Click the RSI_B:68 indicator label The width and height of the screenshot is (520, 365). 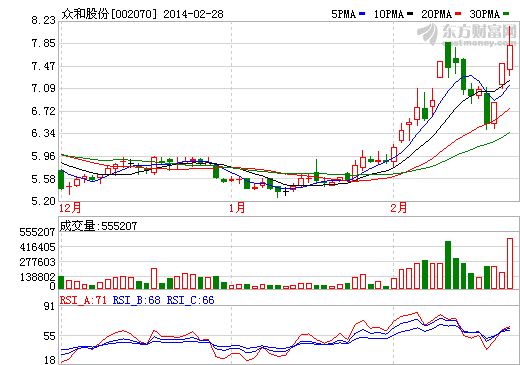(137, 300)
